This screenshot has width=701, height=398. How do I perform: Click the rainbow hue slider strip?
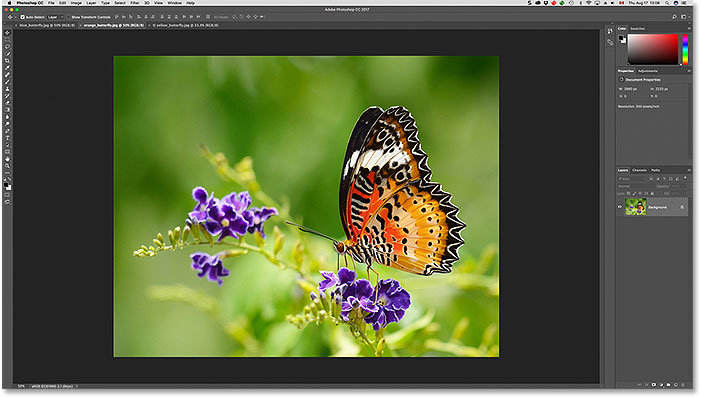coord(685,49)
